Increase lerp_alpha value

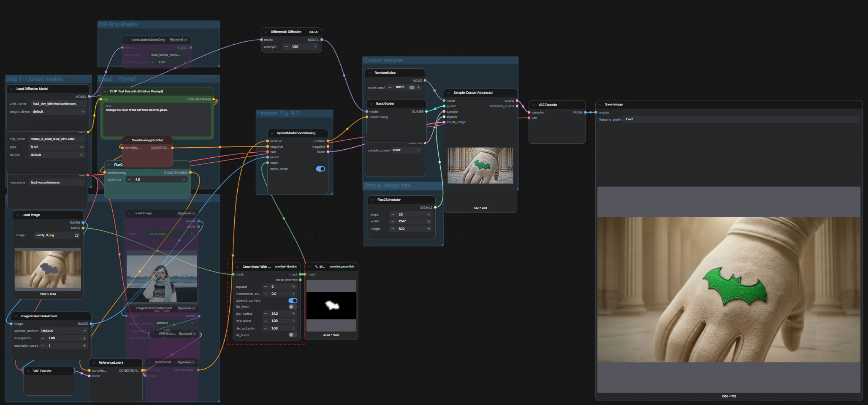(x=294, y=321)
